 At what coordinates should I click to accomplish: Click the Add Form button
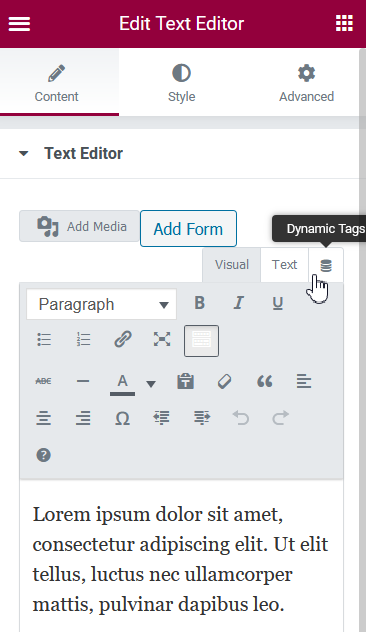tap(188, 229)
